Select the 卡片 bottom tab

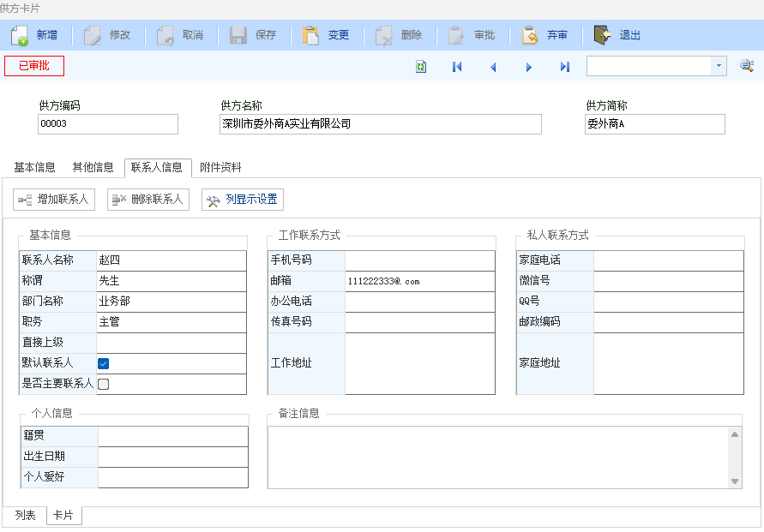click(63, 516)
